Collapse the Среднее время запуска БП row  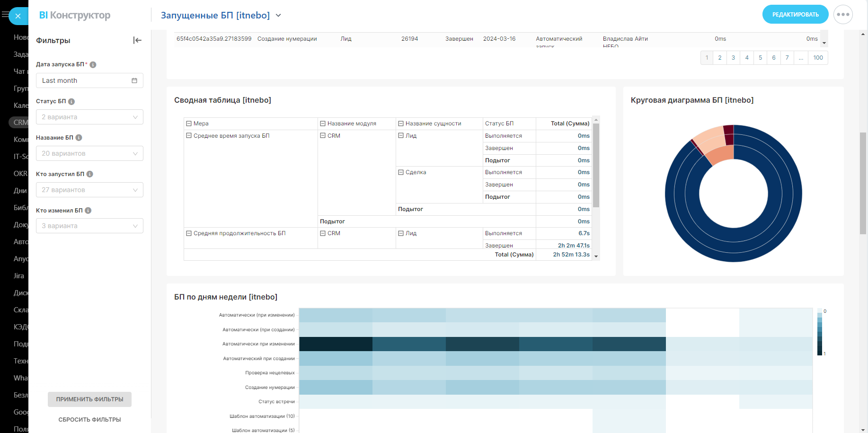pyautogui.click(x=189, y=136)
